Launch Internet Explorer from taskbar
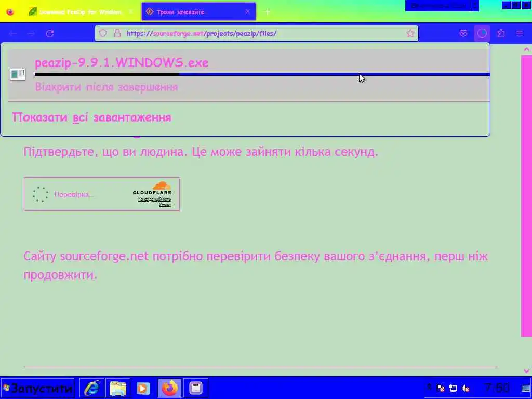The width and height of the screenshot is (532, 399). pos(91,388)
